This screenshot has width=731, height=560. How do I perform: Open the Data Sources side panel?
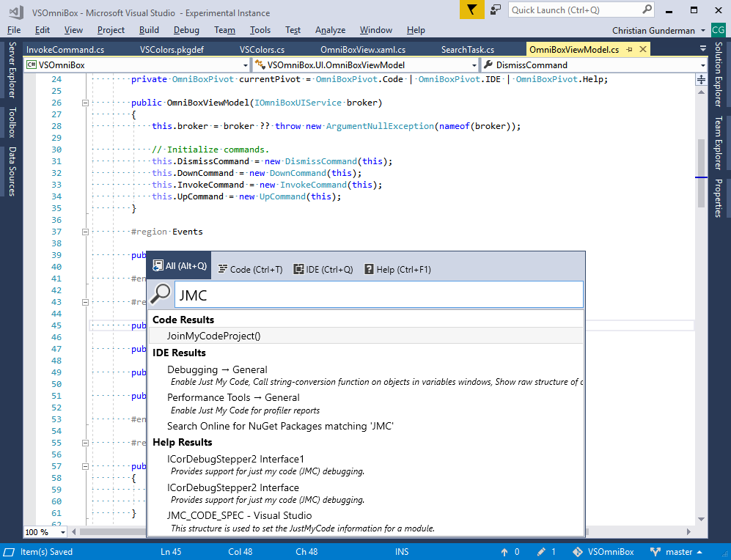(12, 172)
